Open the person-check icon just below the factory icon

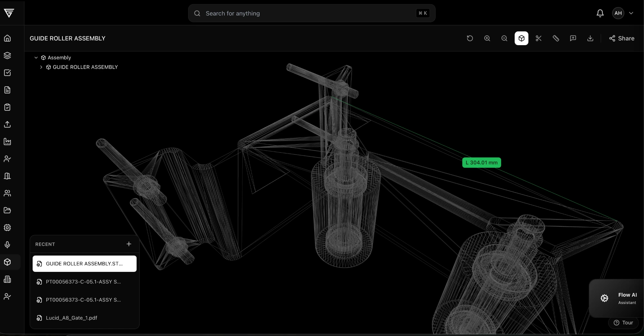[7, 159]
